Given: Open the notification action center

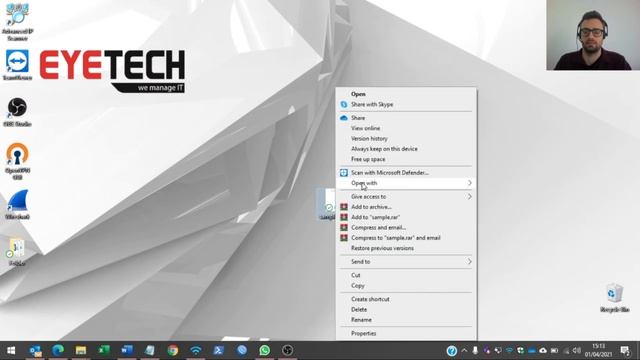Looking at the screenshot, I should [x=625, y=351].
